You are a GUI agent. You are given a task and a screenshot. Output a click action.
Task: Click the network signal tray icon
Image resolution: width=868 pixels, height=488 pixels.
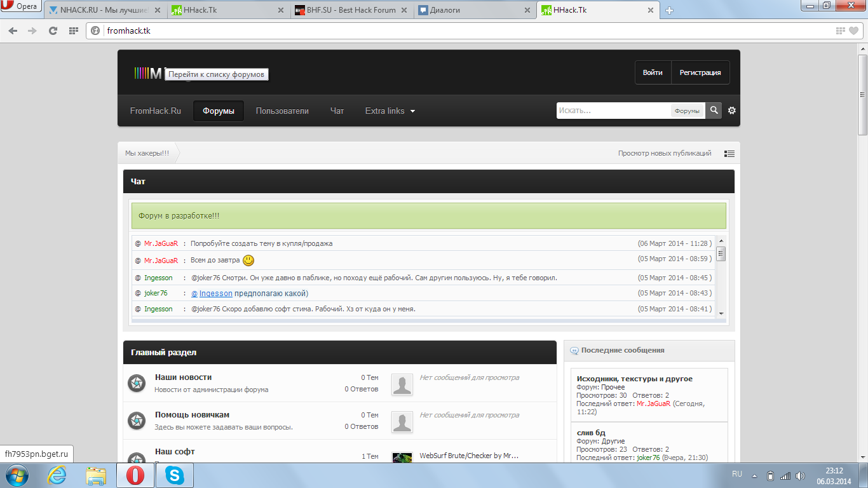click(x=785, y=475)
